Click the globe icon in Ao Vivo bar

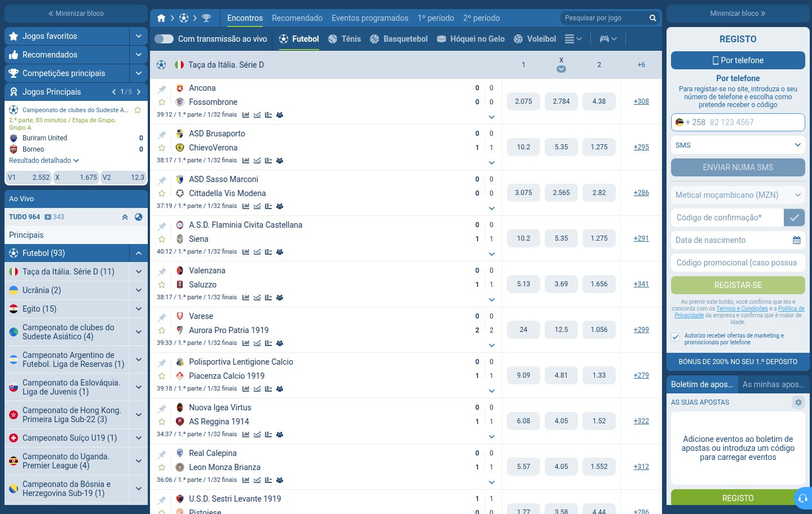138,217
